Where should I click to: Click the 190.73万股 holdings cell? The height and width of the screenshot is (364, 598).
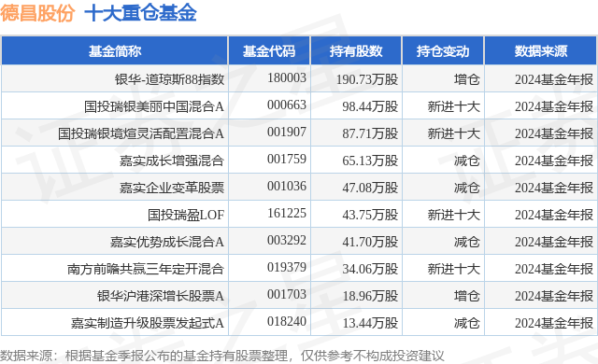tap(367, 79)
